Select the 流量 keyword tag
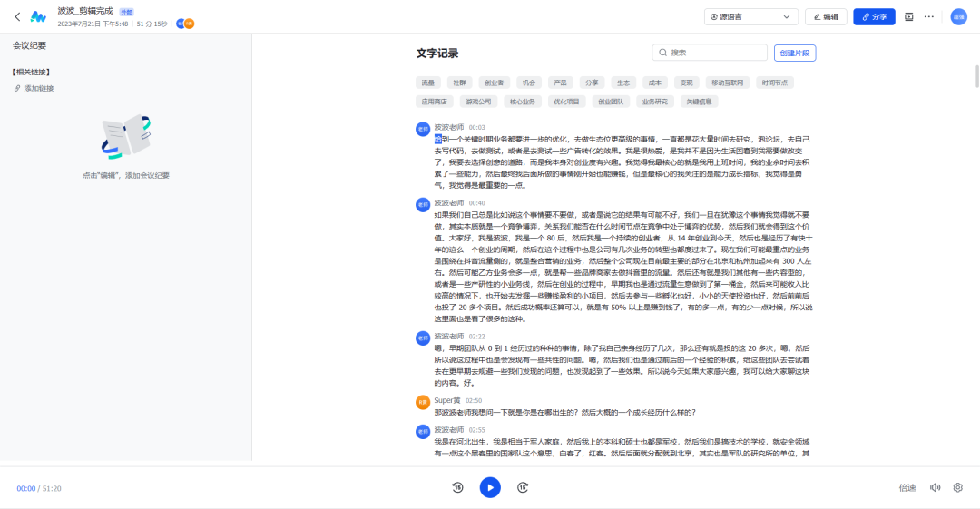This screenshot has width=980, height=509. click(427, 83)
